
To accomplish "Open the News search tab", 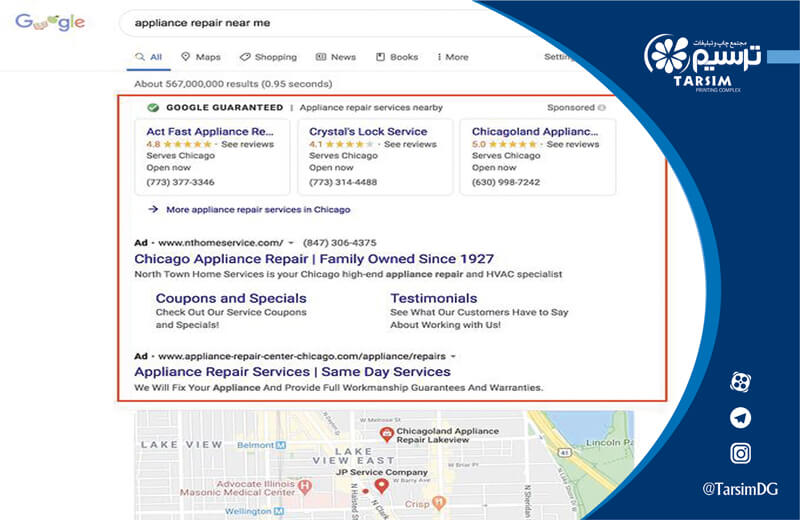I will [336, 57].
